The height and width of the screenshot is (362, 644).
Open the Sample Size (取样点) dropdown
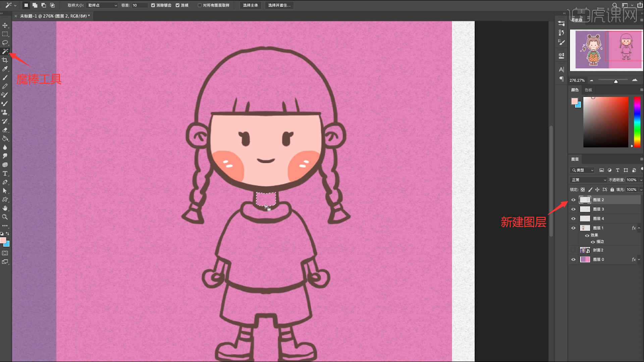click(102, 5)
